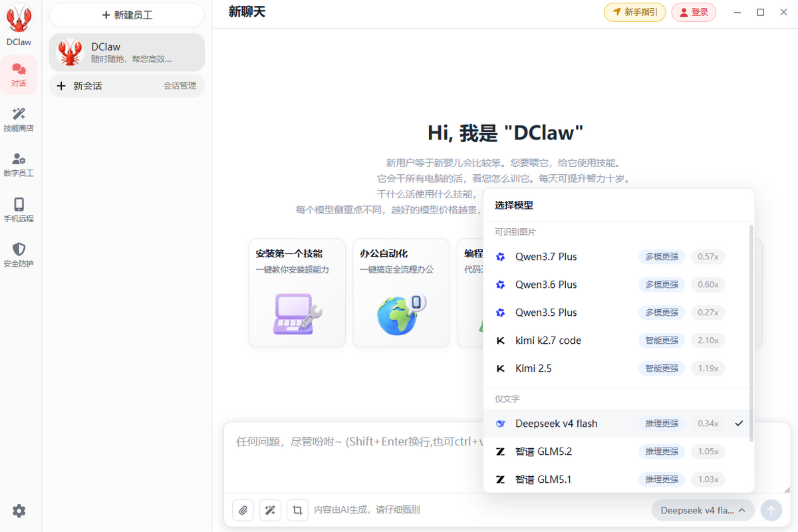
Task: Click the laptop wrench illustration in 安装第一个技能 card
Action: [x=297, y=314]
